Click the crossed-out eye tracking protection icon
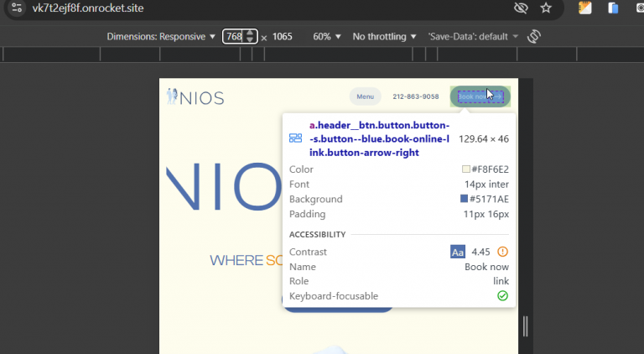644x354 pixels. point(521,8)
